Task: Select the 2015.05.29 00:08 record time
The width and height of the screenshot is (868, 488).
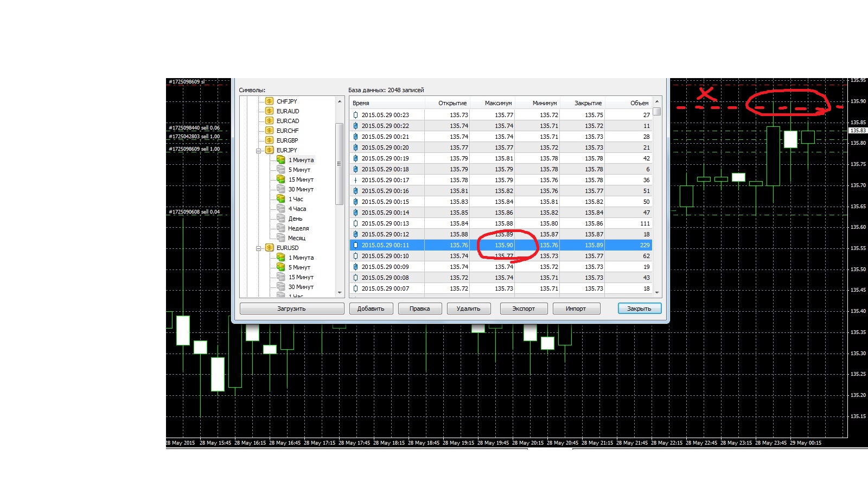Action: click(x=385, y=278)
